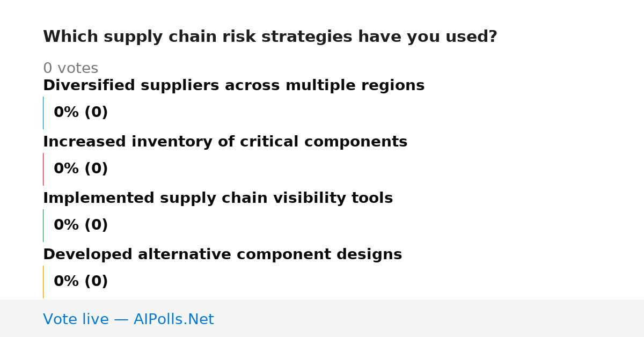This screenshot has width=644, height=337.
Task: Click 0% (0) result under Diversified suppliers
Action: [x=80, y=113]
